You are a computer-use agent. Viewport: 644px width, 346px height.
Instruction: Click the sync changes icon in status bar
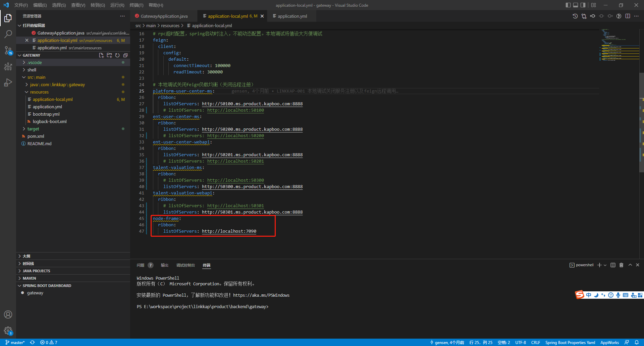(x=32, y=342)
